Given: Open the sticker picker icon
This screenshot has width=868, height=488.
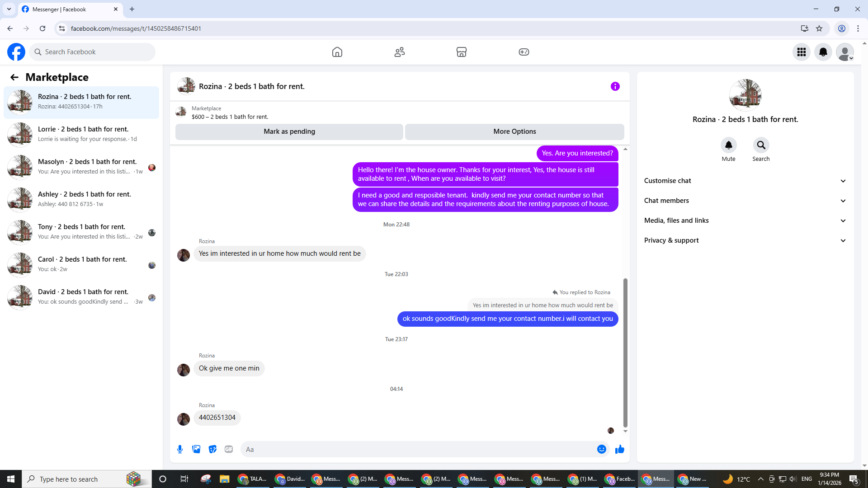Looking at the screenshot, I should 212,449.
